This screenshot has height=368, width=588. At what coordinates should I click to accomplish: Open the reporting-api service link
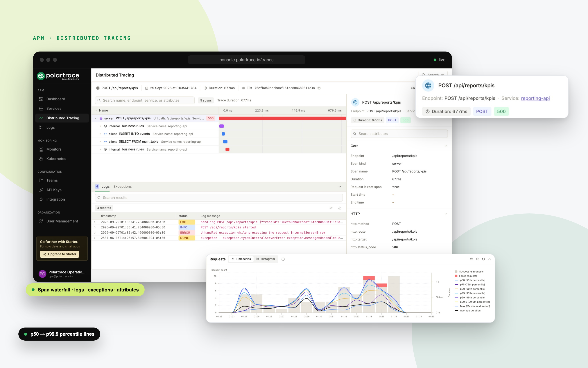(535, 98)
